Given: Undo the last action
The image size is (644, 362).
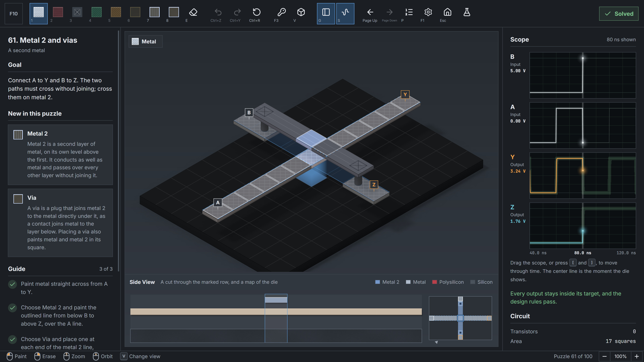Looking at the screenshot, I should (218, 13).
